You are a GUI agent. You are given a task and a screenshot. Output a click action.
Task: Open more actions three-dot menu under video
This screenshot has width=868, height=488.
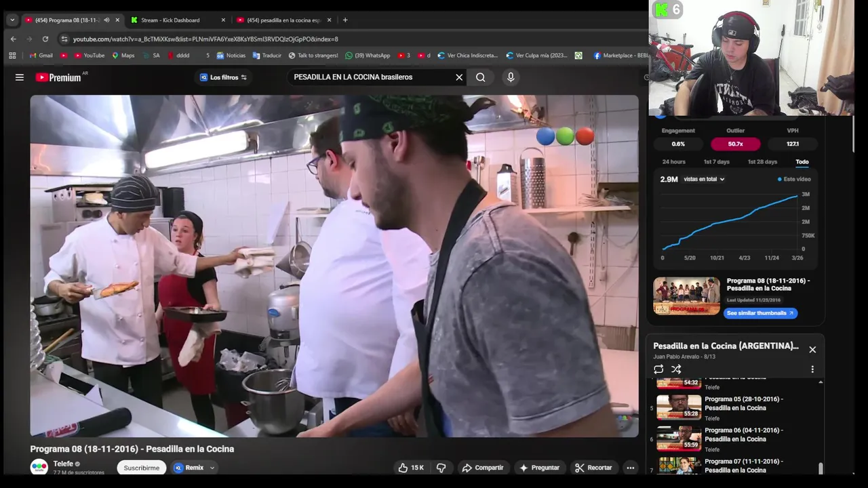pos(630,468)
